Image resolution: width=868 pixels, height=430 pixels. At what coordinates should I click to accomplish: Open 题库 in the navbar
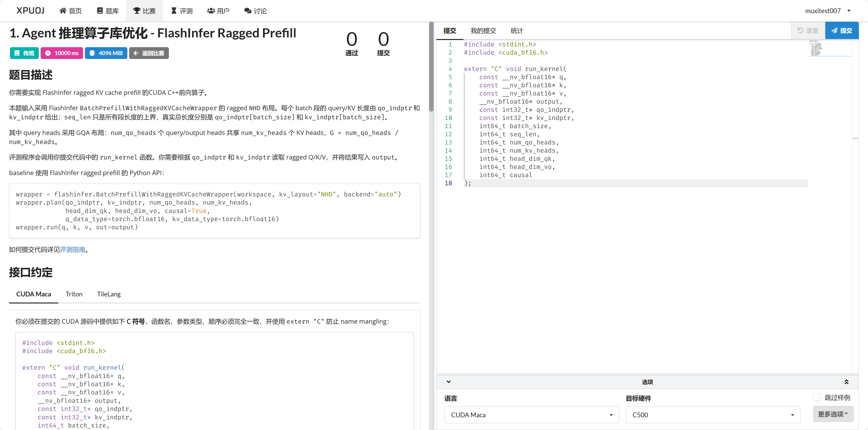[x=108, y=11]
